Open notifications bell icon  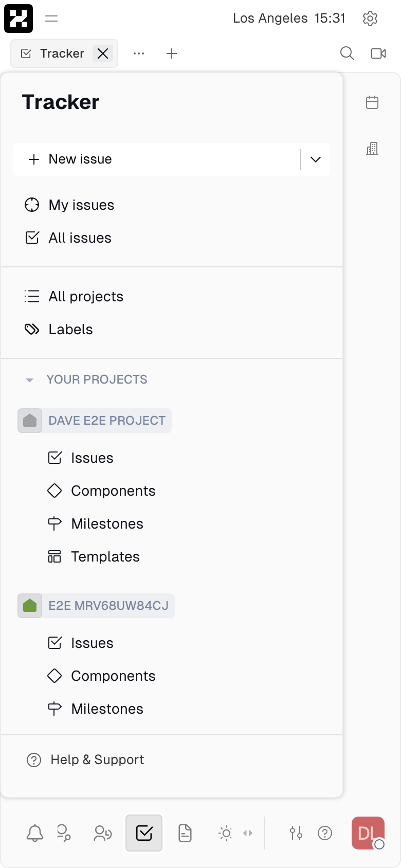35,833
